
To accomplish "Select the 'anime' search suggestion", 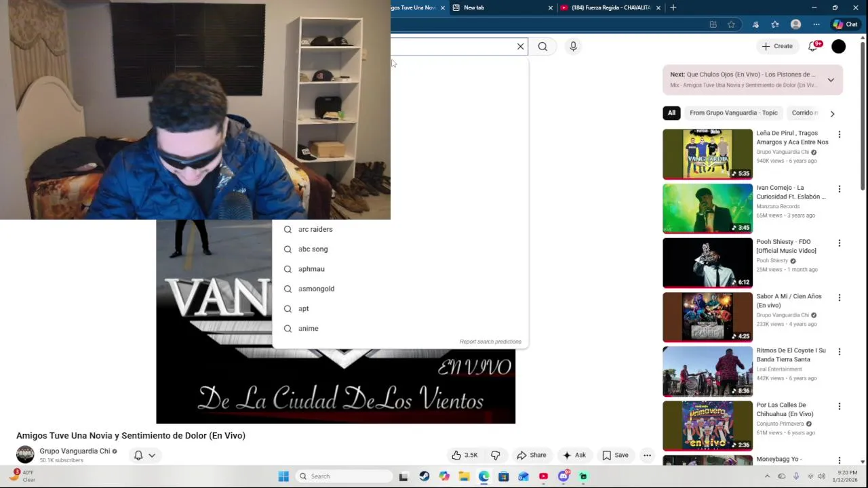I will pos(400,328).
